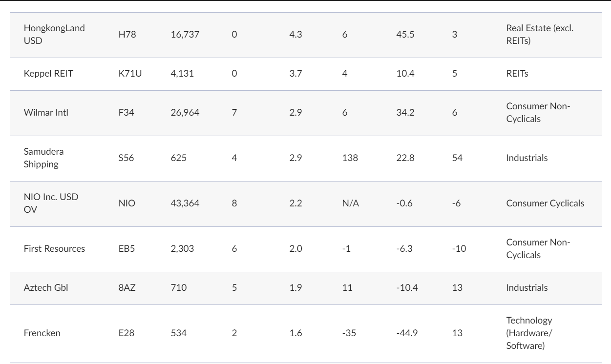Image resolution: width=611 pixels, height=364 pixels.
Task: Click the First Resources company name
Action: pos(54,248)
